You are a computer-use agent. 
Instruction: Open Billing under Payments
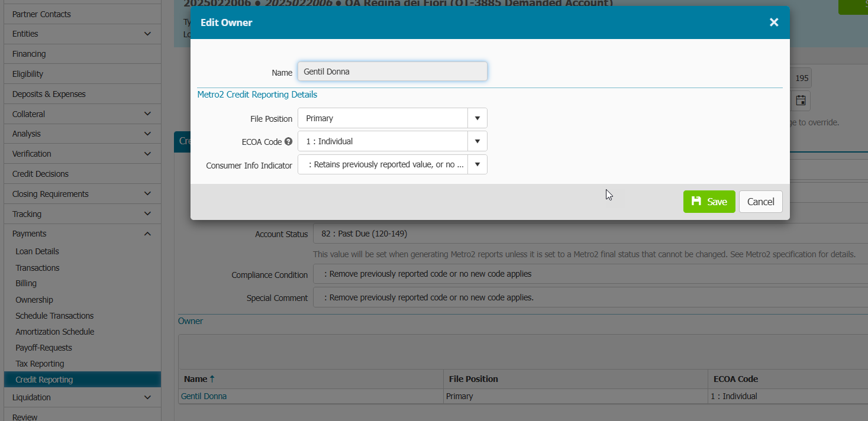(26, 283)
